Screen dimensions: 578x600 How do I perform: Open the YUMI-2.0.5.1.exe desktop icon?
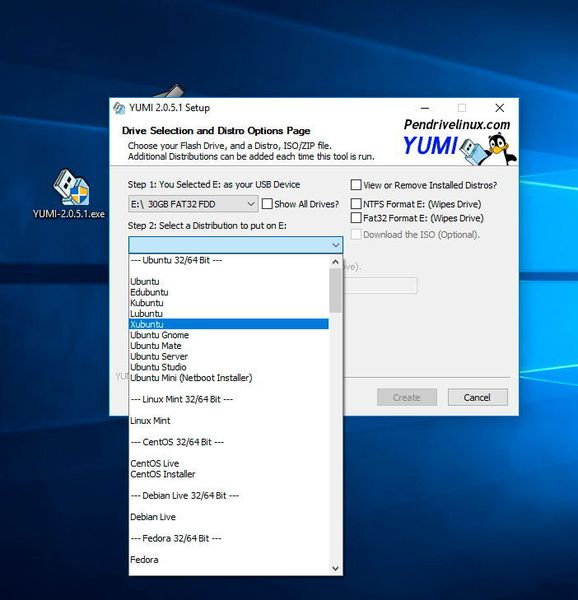[70, 194]
